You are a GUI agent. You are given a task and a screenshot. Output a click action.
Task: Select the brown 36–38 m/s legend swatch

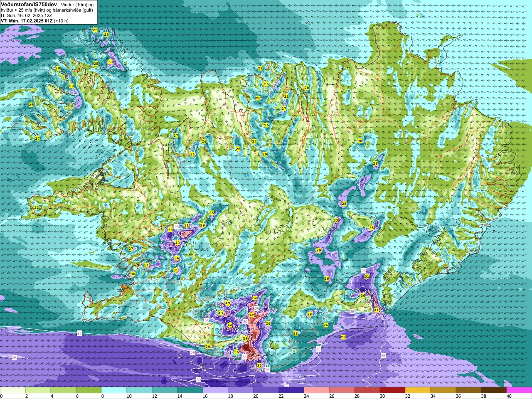click(469, 390)
